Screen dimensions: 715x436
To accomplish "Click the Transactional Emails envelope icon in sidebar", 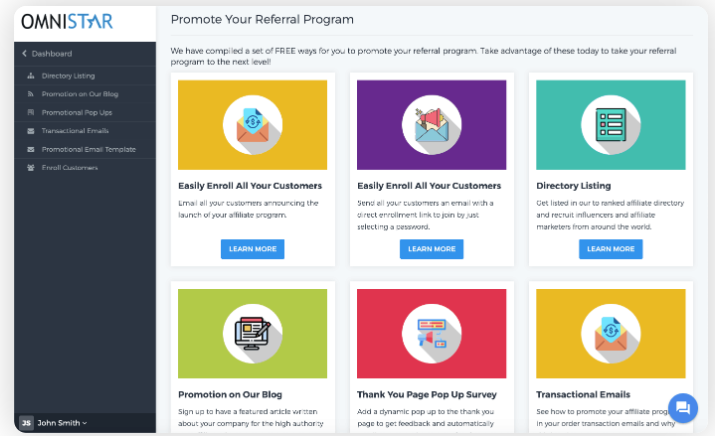I will (31, 131).
